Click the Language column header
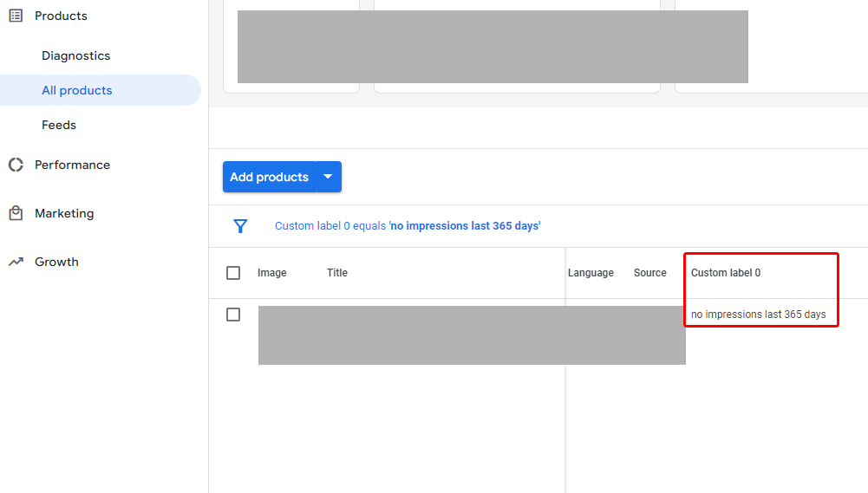Viewport: 868px width, 493px height. (x=591, y=273)
